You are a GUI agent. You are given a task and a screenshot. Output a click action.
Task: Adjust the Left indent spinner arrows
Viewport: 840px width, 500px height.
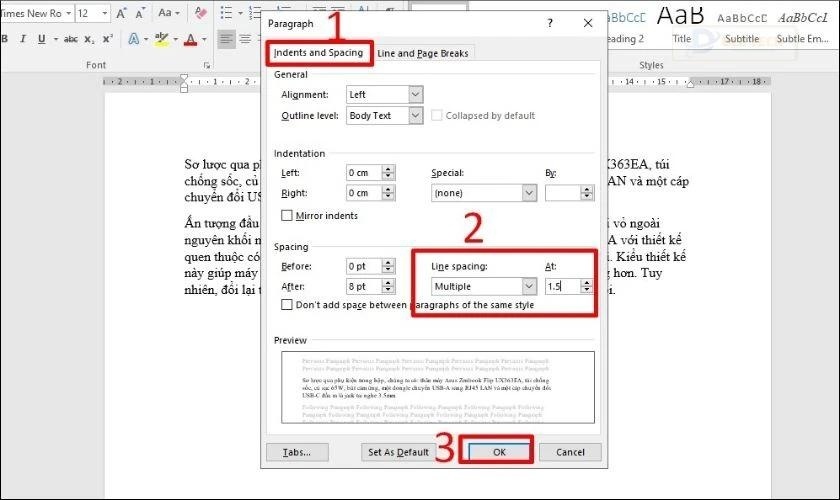pos(388,173)
